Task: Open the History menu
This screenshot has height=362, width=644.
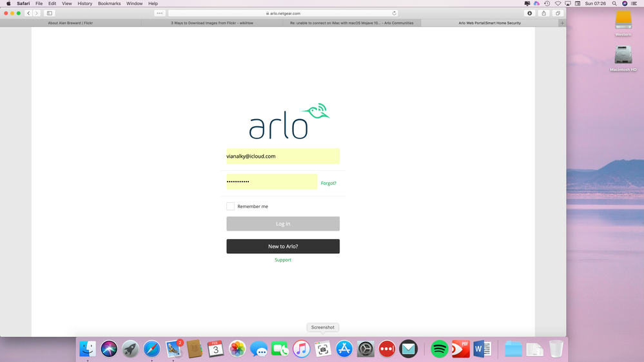Action: [x=85, y=3]
